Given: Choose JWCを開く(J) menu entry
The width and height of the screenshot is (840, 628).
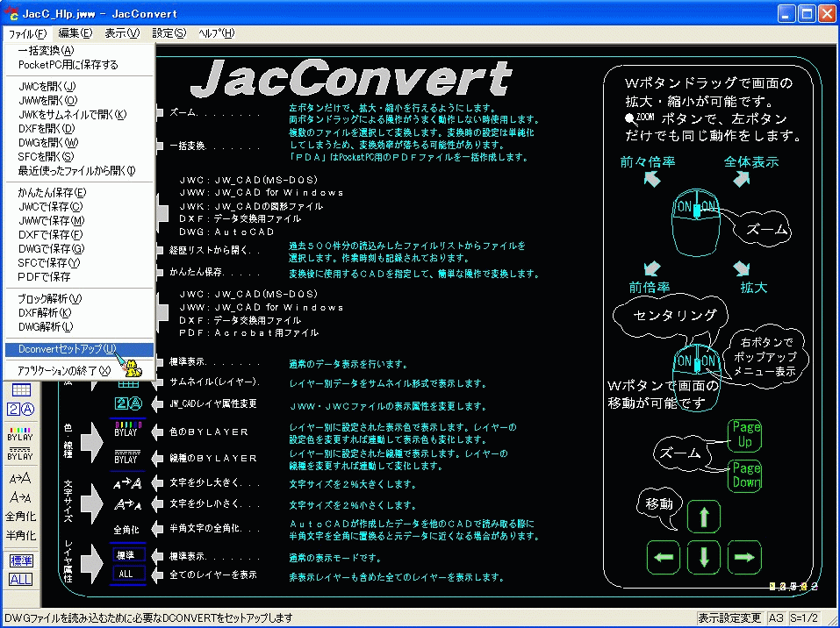Looking at the screenshot, I should click(x=79, y=86).
